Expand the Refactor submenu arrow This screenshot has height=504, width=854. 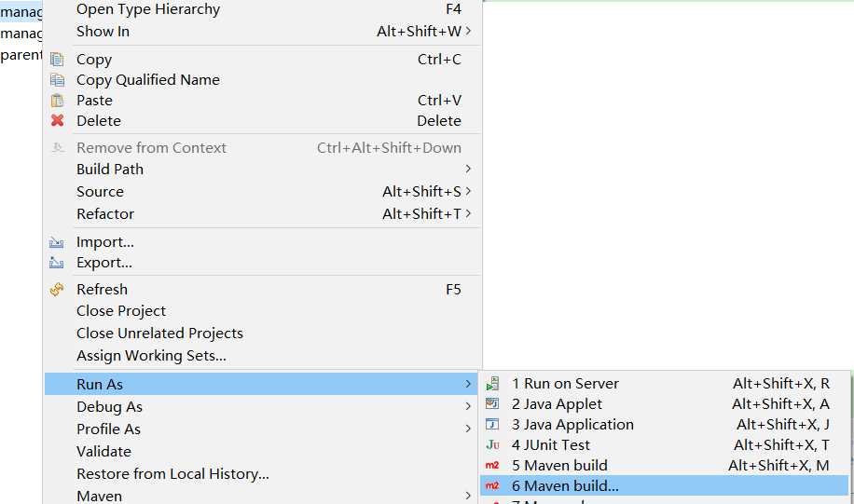click(468, 214)
